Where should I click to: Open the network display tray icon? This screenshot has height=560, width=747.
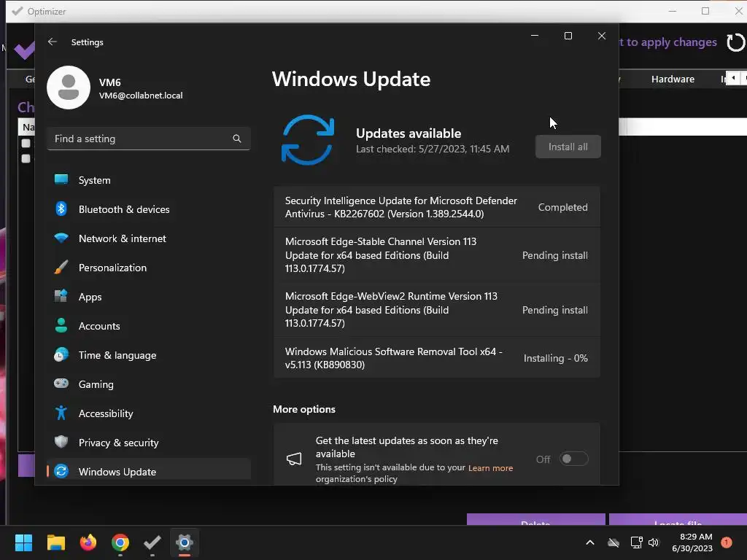coord(636,542)
